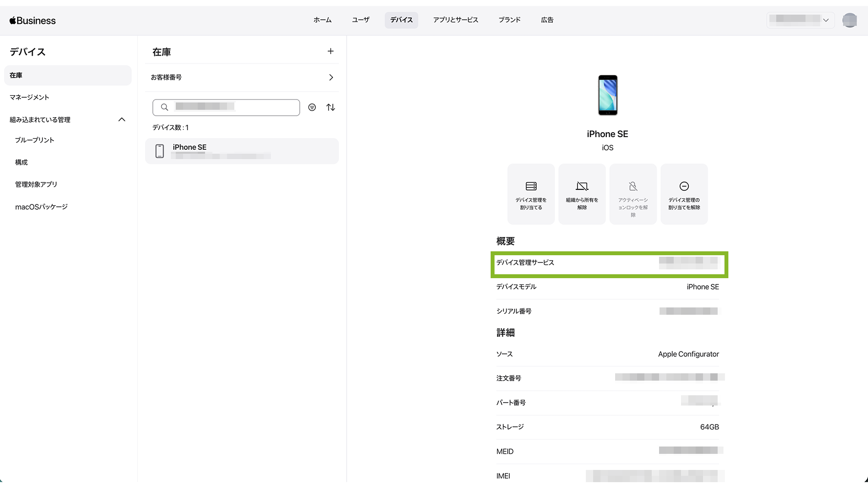Open the user avatar in top right

click(x=849, y=20)
